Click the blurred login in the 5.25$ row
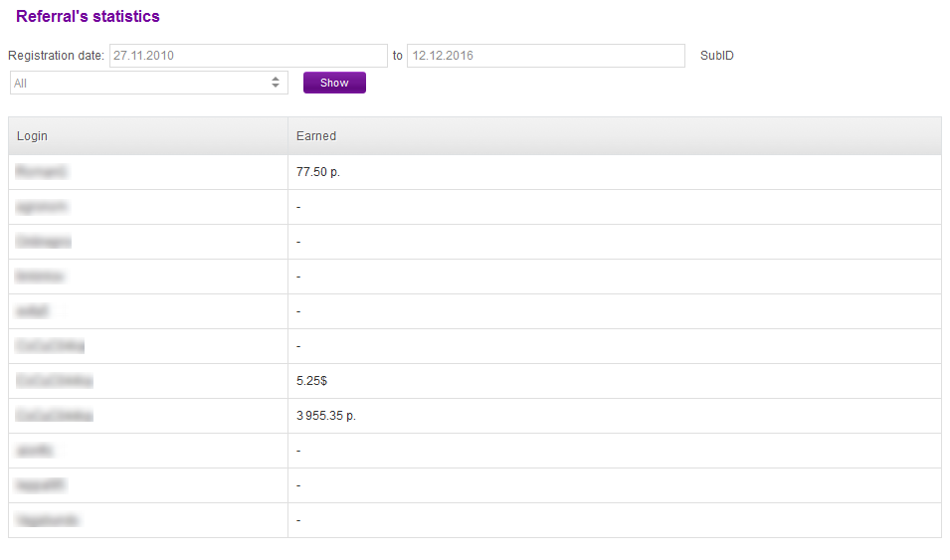This screenshot has height=560, width=950. (54, 381)
